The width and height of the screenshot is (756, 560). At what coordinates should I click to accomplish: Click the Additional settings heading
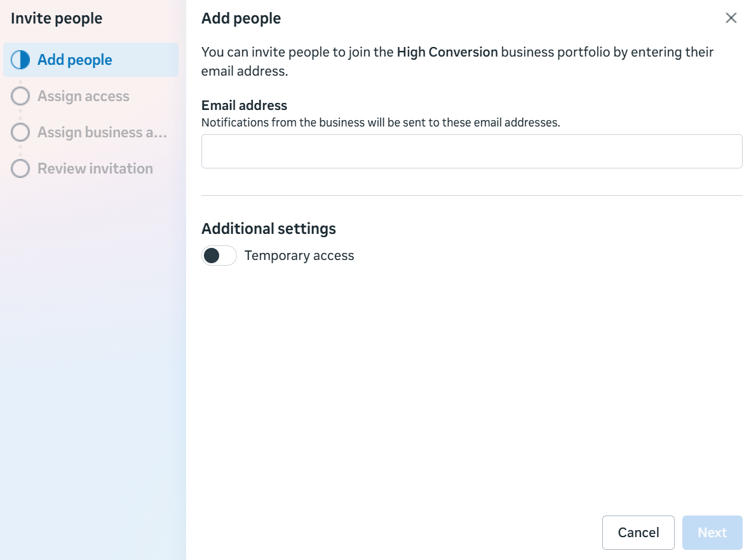(x=269, y=228)
